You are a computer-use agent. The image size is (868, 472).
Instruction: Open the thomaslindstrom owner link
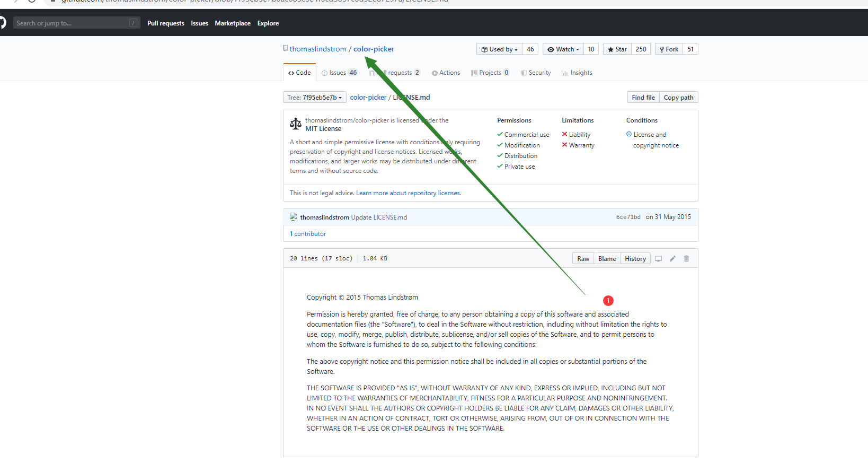point(318,49)
